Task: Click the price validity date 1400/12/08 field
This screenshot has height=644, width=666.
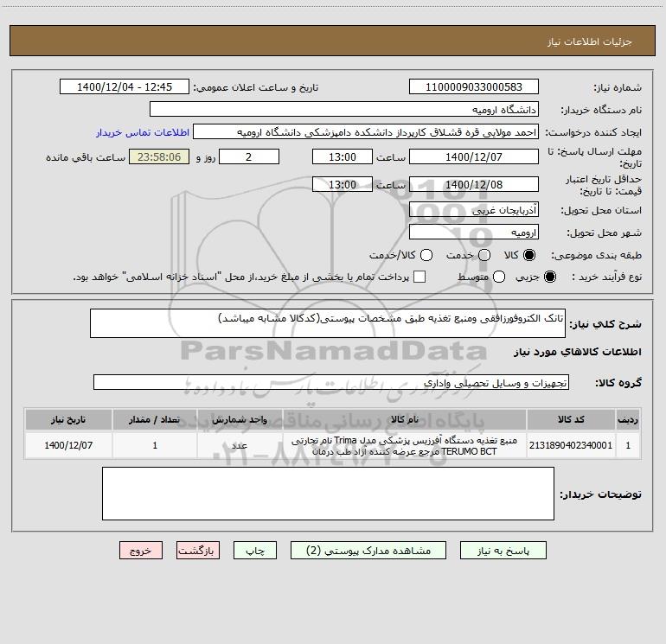Action: tap(474, 185)
